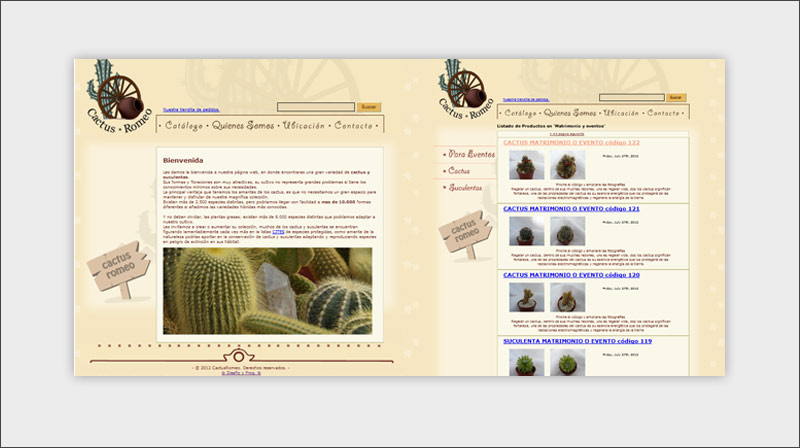
Task: Click first thumbnail of código 119 succulent
Action: [x=527, y=362]
